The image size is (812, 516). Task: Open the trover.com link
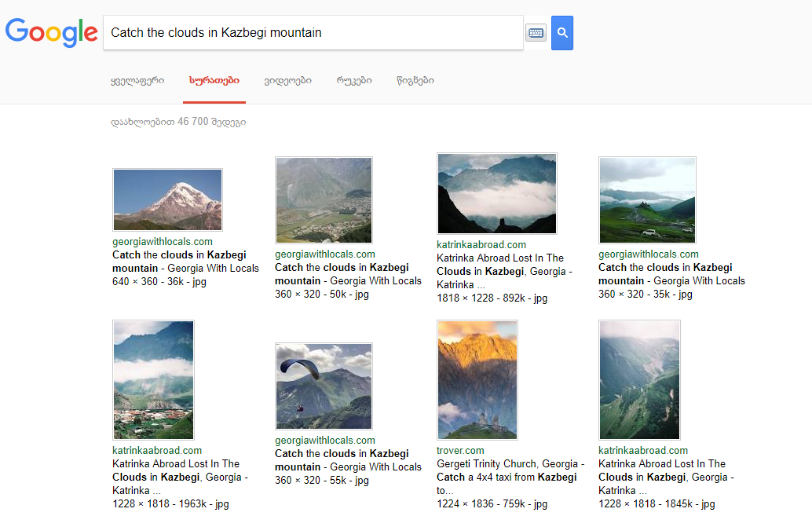(x=460, y=451)
